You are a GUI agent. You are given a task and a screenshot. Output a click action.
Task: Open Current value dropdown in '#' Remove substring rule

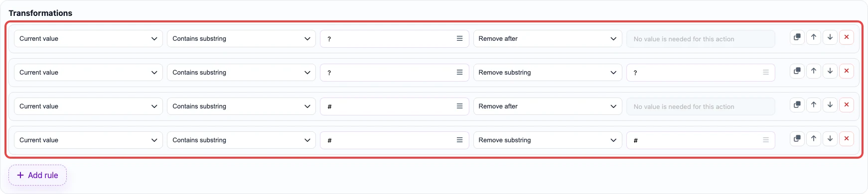(88, 140)
